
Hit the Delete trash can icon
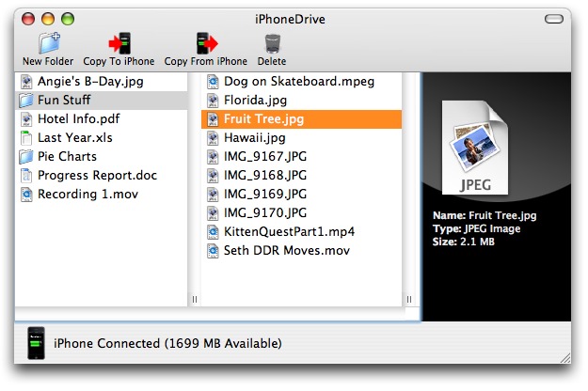click(x=272, y=42)
